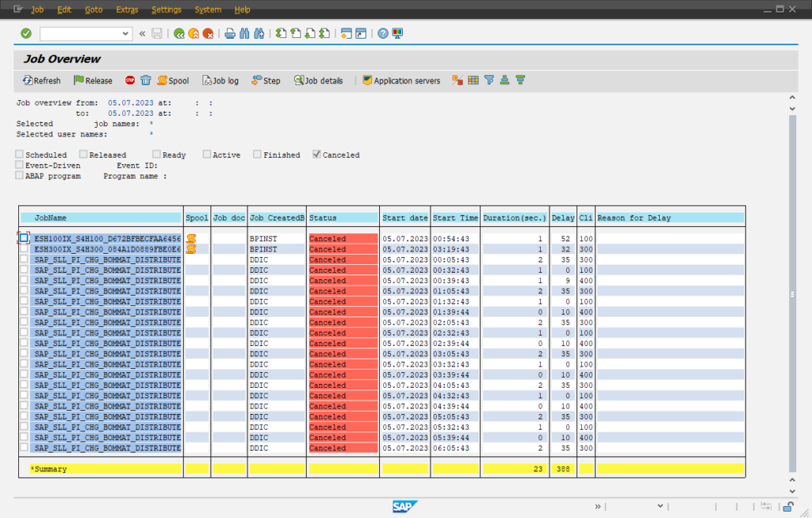Click the Refresh button
The width and height of the screenshot is (812, 518).
(x=41, y=80)
